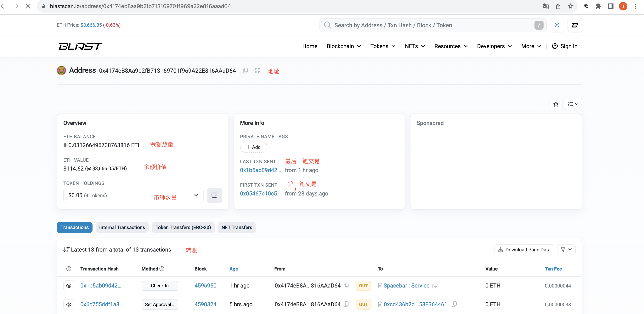Show the address QR code

[x=257, y=71]
